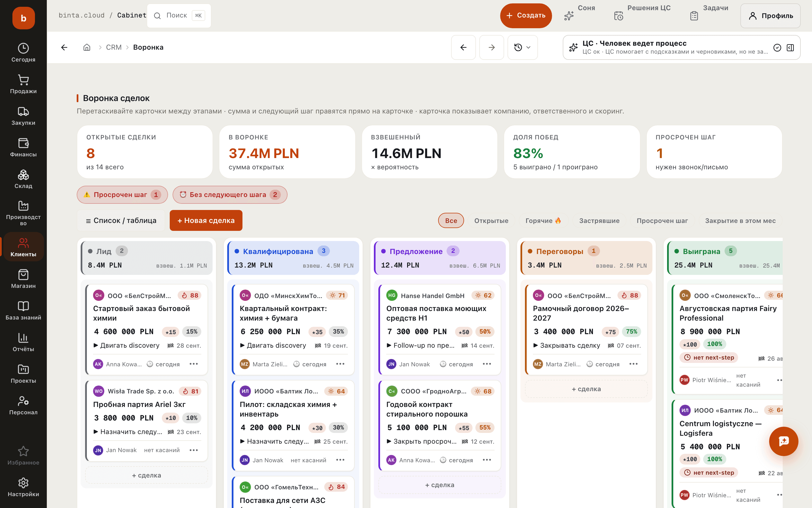812x508 pixels.
Task: Open more menu on Пилот складская химия card
Action: point(340,460)
